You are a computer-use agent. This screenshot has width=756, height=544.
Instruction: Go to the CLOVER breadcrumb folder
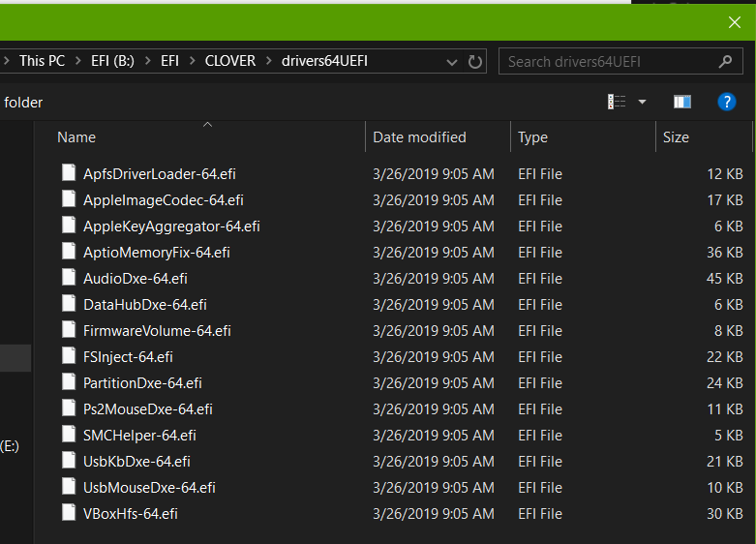230,61
